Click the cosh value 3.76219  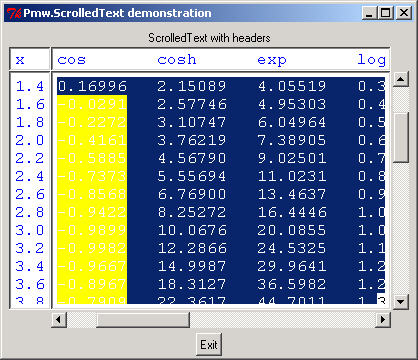point(192,140)
